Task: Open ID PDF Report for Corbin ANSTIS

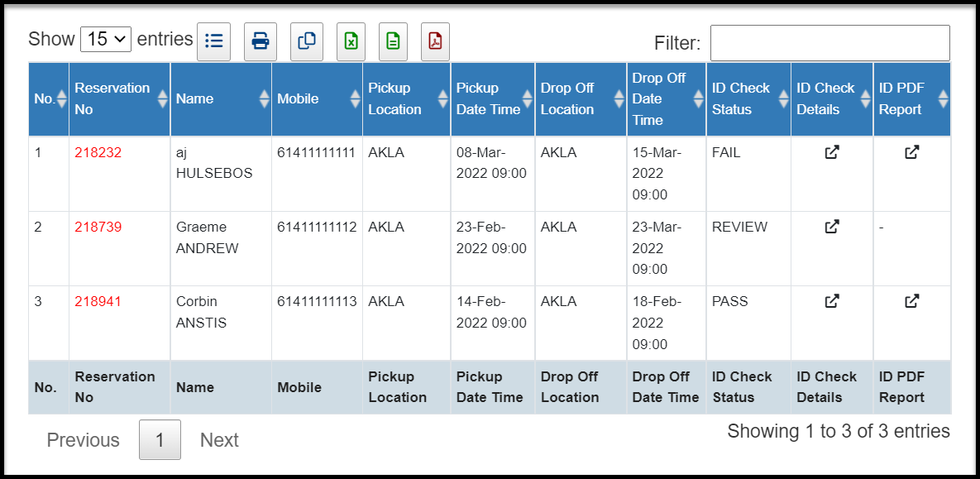Action: (x=912, y=301)
